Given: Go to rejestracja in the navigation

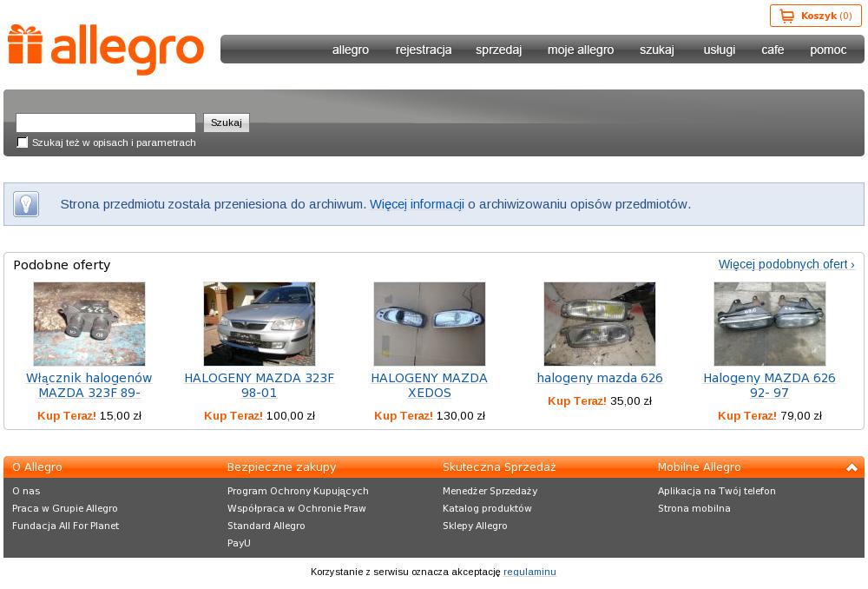Looking at the screenshot, I should pyautogui.click(x=424, y=50).
